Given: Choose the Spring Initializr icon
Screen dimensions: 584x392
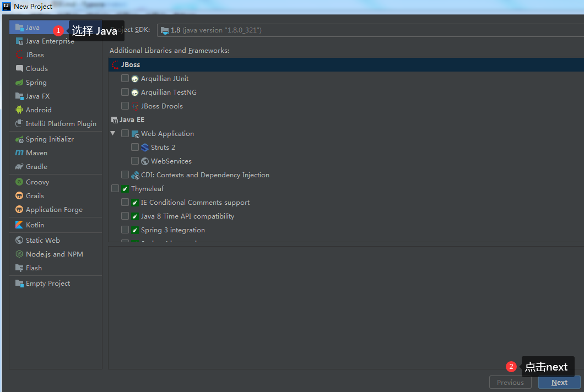Looking at the screenshot, I should point(19,139).
